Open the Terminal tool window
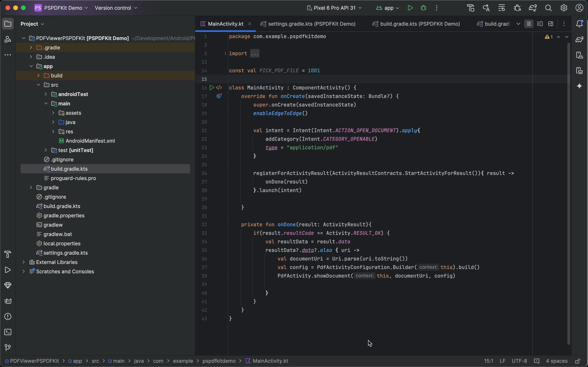Screen dimensions: 588x367 pyautogui.click(x=8, y=332)
